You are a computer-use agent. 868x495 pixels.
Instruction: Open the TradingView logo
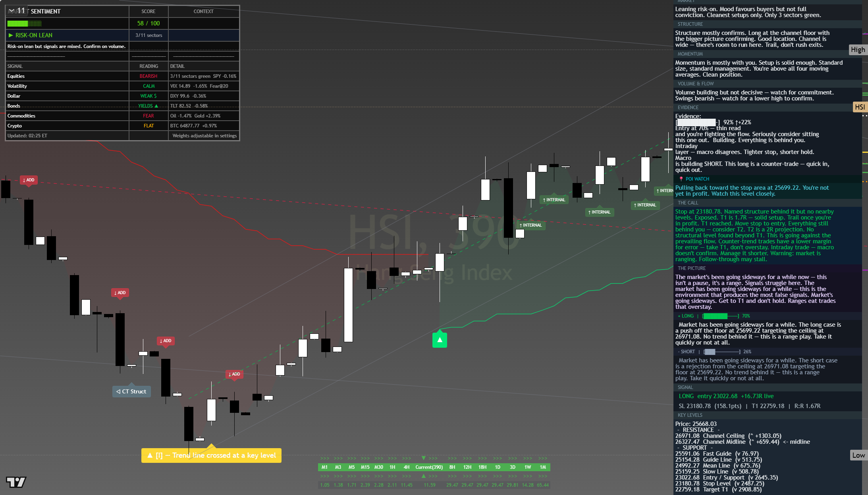pyautogui.click(x=16, y=482)
